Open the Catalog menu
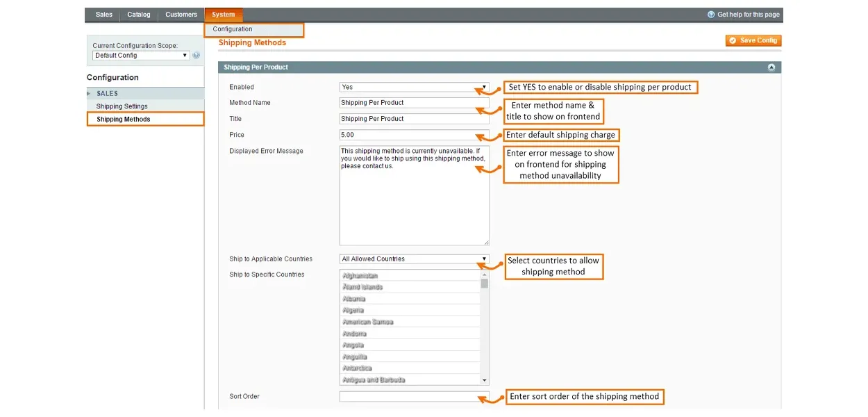Image resolution: width=868 pixels, height=417 pixels. point(139,15)
